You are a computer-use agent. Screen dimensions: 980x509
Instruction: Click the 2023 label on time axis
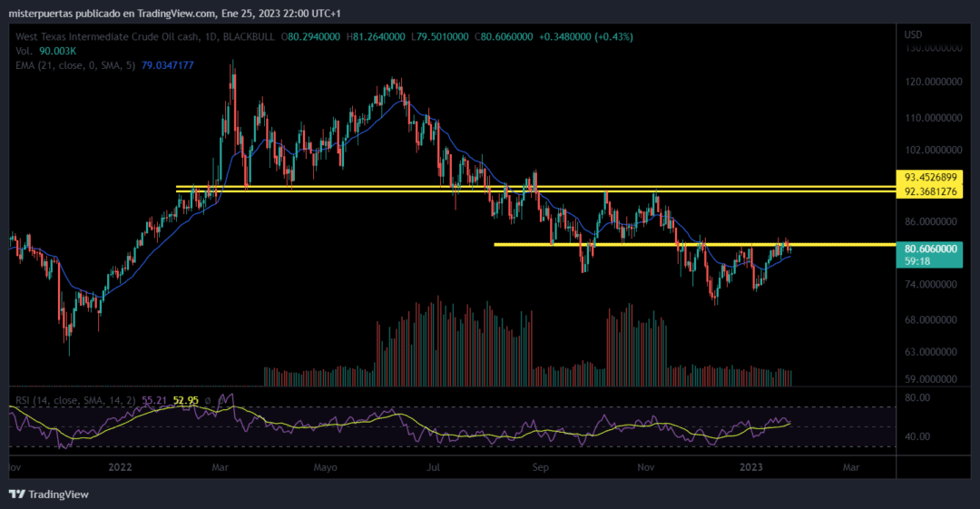pyautogui.click(x=751, y=467)
